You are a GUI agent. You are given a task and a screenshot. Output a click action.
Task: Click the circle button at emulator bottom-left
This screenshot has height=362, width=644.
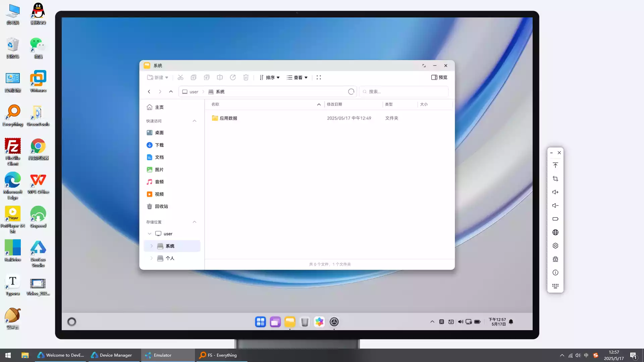tap(72, 322)
